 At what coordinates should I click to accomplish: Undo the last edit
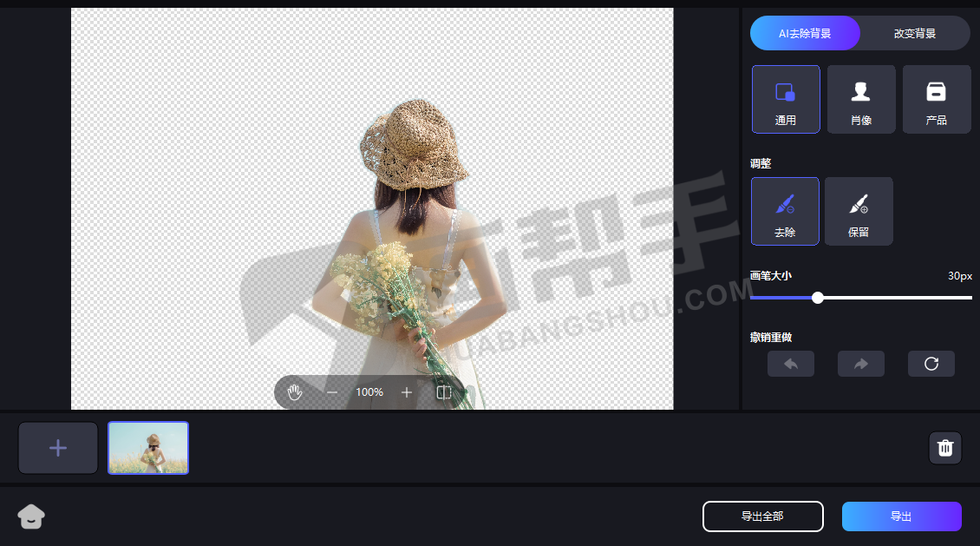[791, 364]
